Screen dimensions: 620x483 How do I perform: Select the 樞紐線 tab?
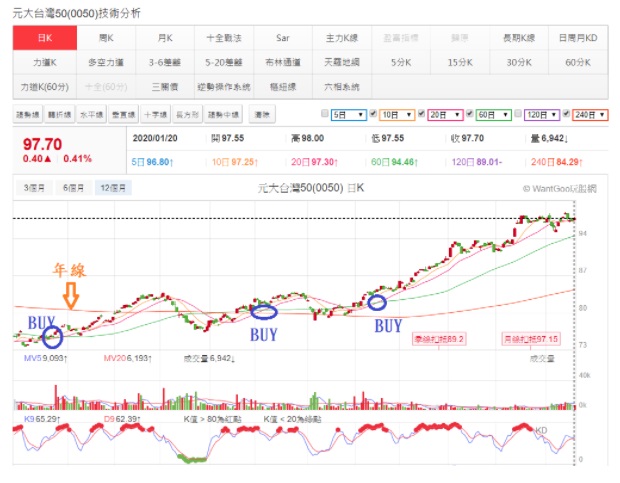pyautogui.click(x=283, y=87)
